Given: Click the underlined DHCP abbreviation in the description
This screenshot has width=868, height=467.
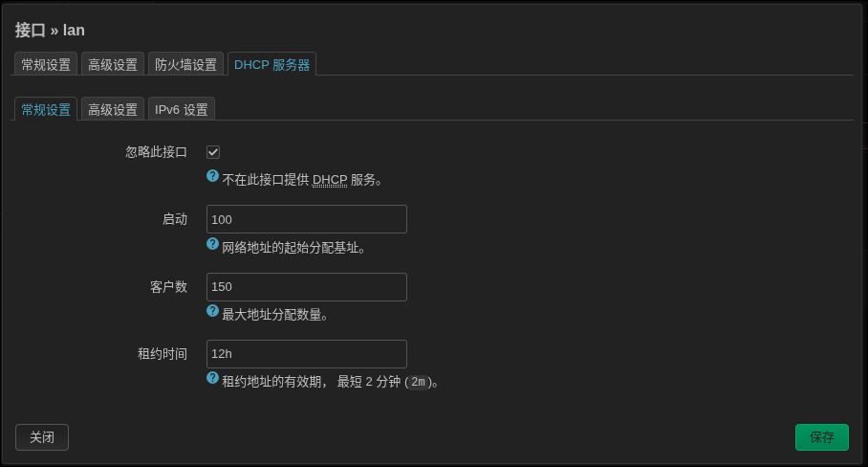Looking at the screenshot, I should 330,180.
